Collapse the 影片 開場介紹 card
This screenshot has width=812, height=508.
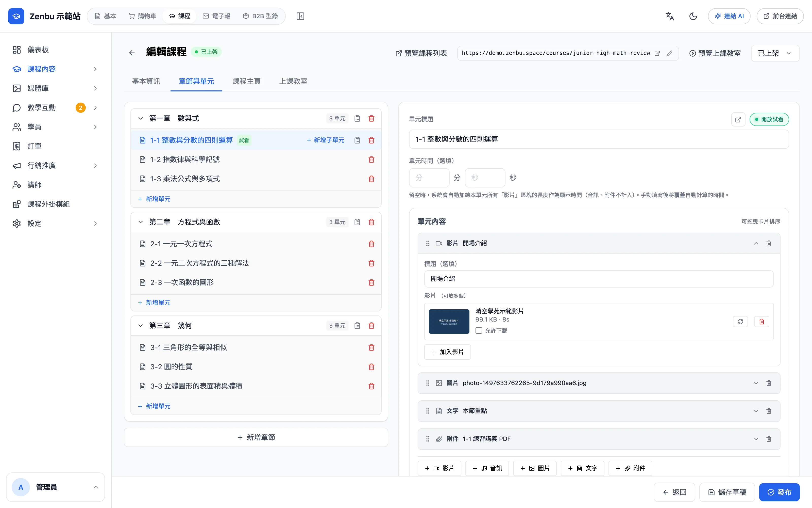click(x=756, y=243)
